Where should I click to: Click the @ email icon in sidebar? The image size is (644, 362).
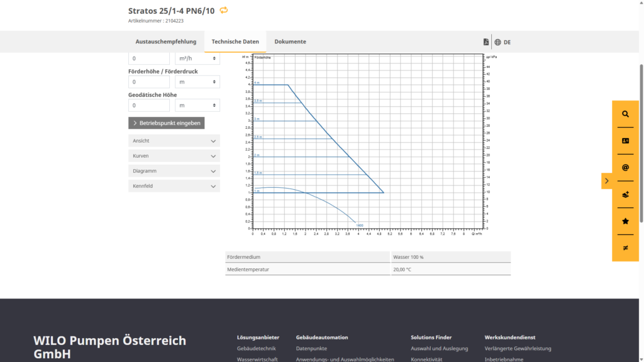click(625, 168)
